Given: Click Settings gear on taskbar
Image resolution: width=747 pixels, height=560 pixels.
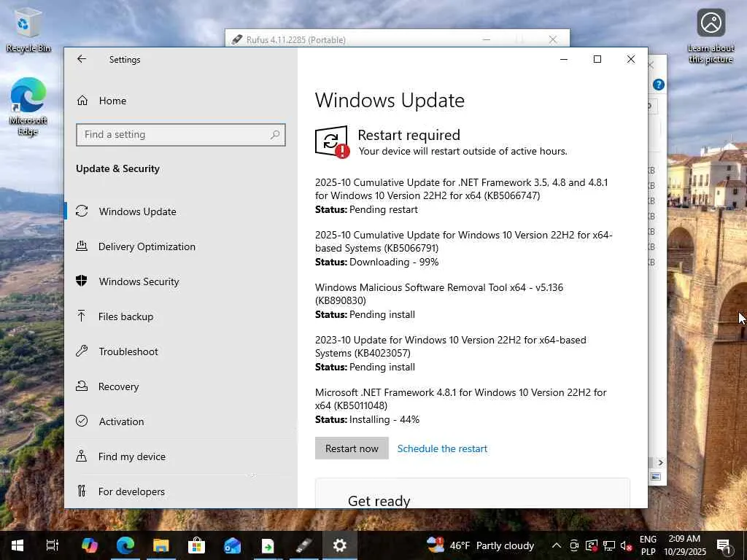Looking at the screenshot, I should [340, 545].
